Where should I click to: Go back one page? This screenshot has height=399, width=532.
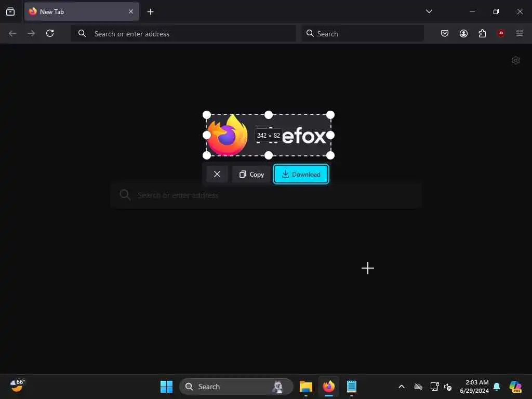click(12, 33)
